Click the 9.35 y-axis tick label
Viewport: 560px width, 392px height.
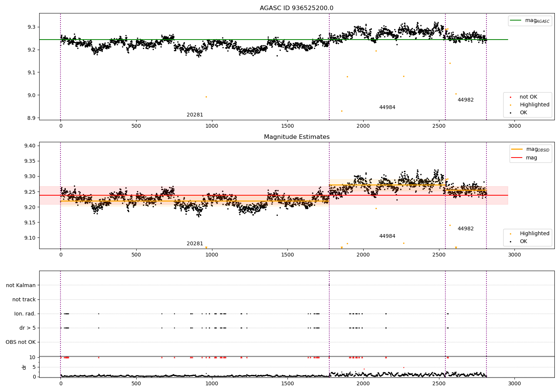[30, 161]
